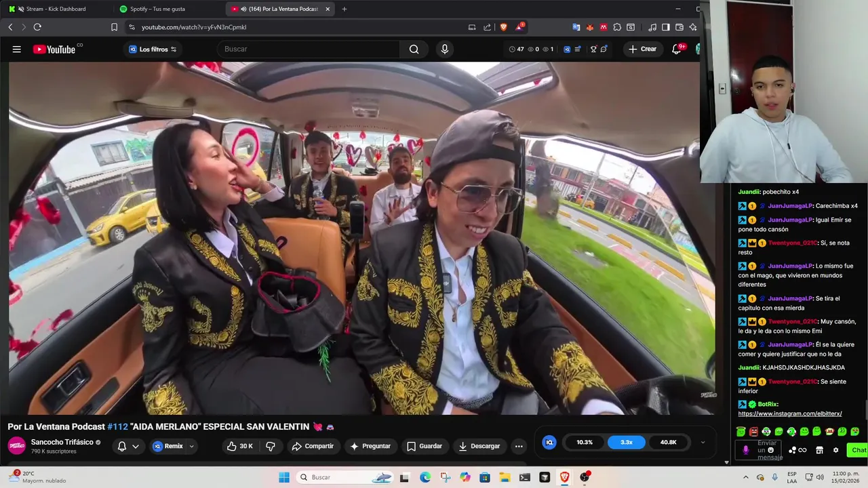
Task: Open Brave Rewards triangle icon
Action: coord(519,27)
